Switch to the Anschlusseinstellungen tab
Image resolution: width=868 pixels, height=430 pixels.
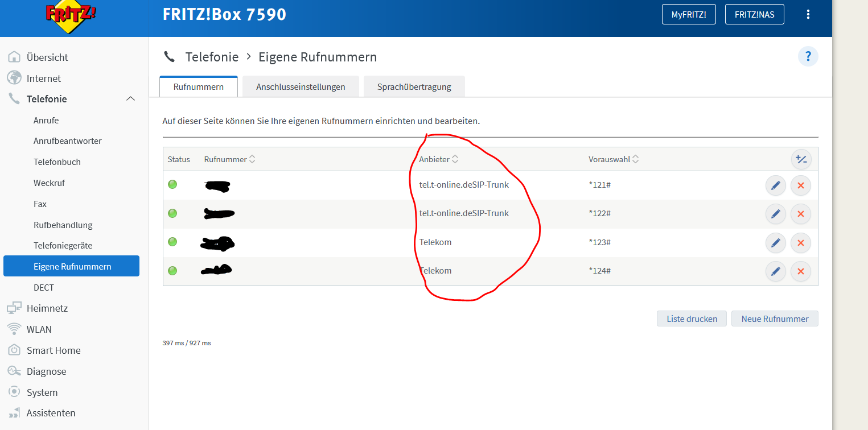[x=301, y=86]
